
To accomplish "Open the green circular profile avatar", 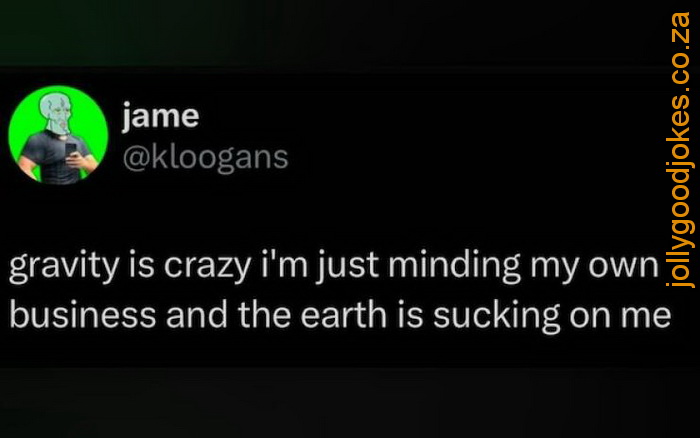I will coord(58,135).
